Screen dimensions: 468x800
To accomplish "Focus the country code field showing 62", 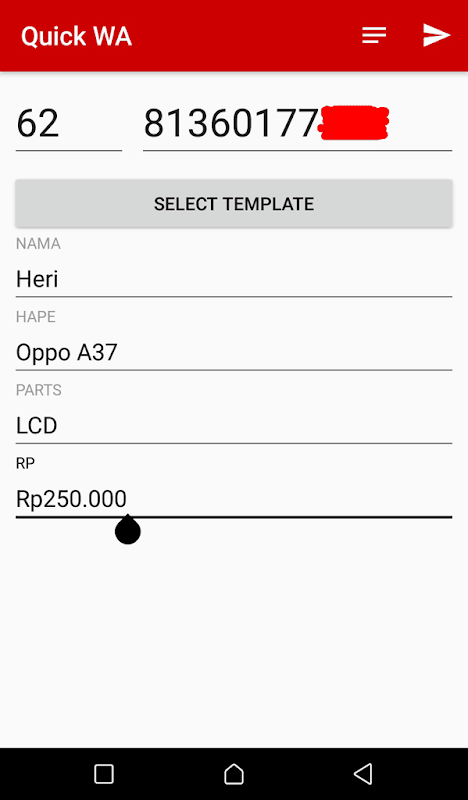I will pos(69,124).
